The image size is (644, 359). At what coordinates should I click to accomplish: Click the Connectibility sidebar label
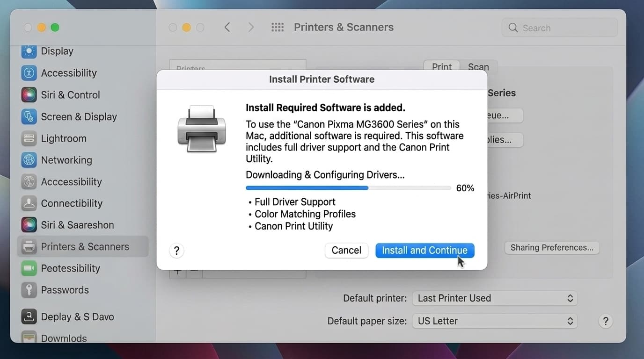click(x=72, y=203)
